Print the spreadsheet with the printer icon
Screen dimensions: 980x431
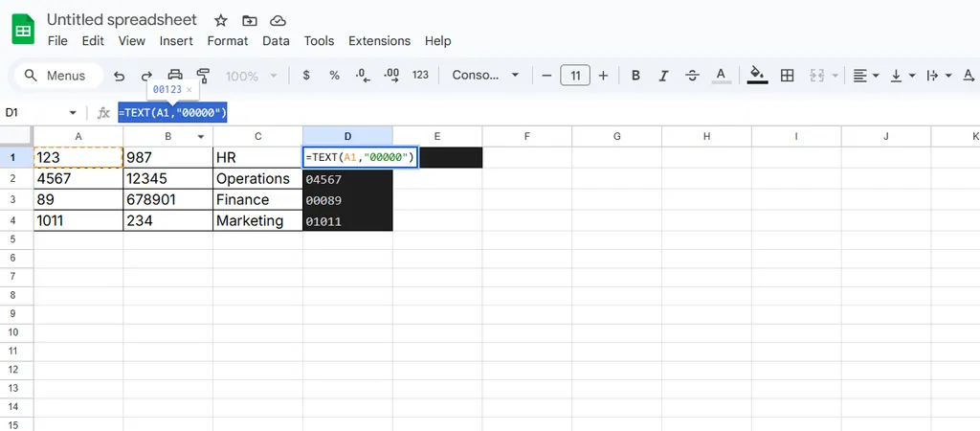(175, 76)
